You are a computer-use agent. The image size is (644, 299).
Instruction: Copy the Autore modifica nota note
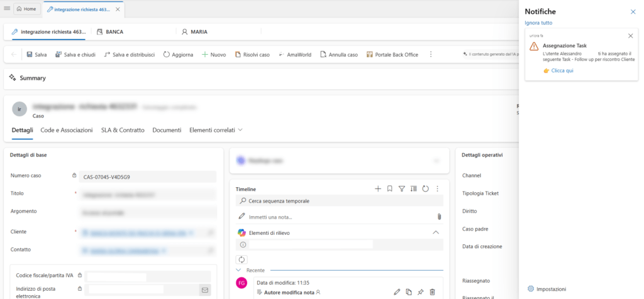(x=409, y=292)
